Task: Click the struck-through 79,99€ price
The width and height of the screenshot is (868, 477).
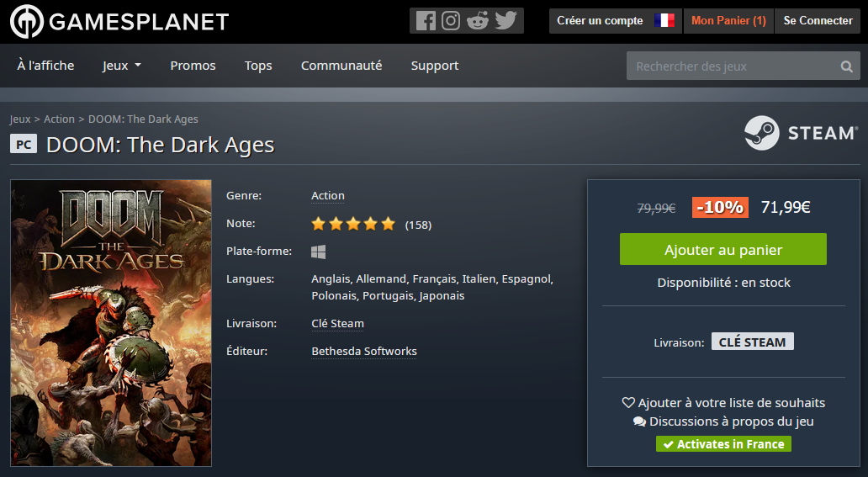Action: 657,209
